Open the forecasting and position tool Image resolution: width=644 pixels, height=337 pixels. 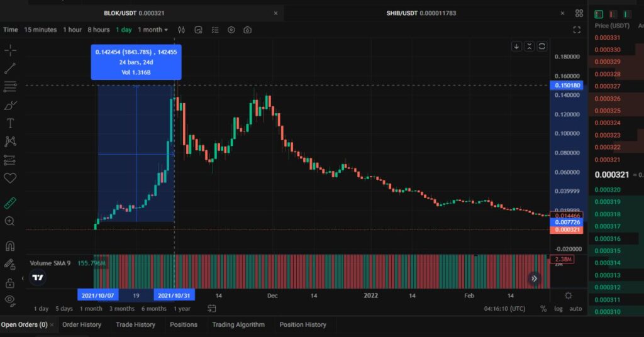click(10, 160)
